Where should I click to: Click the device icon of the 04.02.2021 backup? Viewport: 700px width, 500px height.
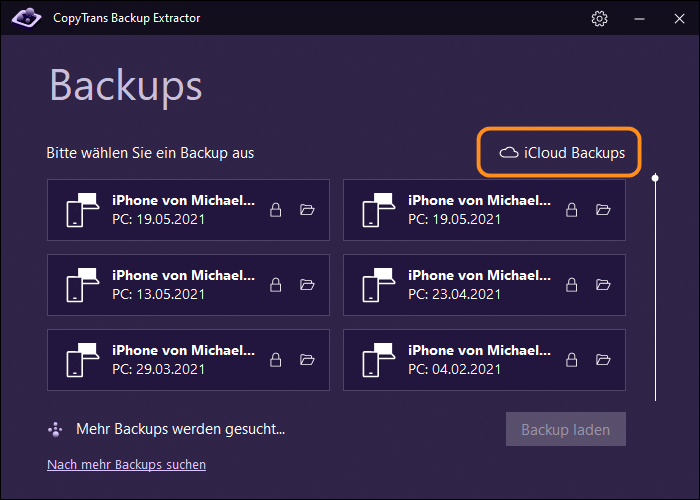(x=379, y=360)
